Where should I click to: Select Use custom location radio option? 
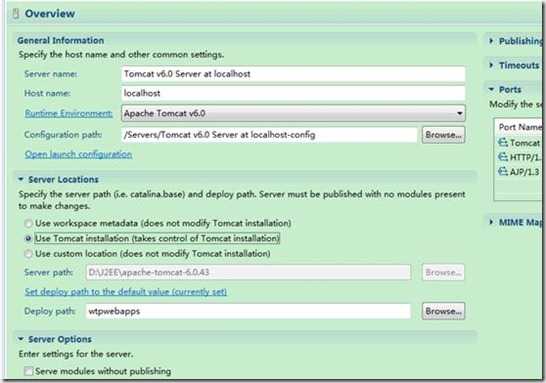pos(29,254)
